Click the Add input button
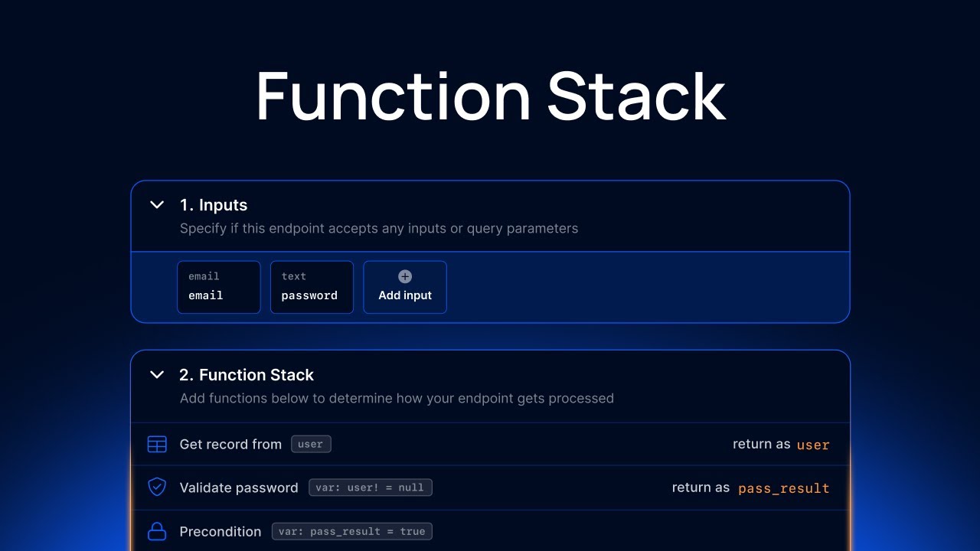Screen dimensions: 980x551 point(404,287)
